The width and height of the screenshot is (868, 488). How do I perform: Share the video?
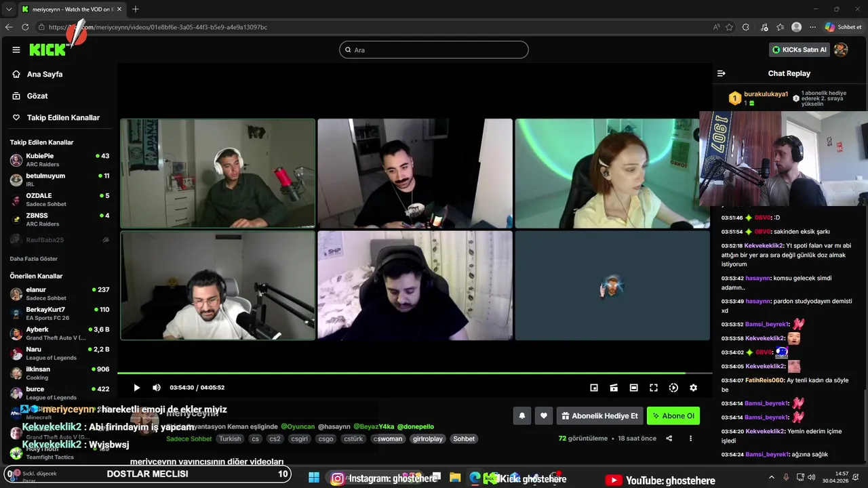(x=669, y=439)
